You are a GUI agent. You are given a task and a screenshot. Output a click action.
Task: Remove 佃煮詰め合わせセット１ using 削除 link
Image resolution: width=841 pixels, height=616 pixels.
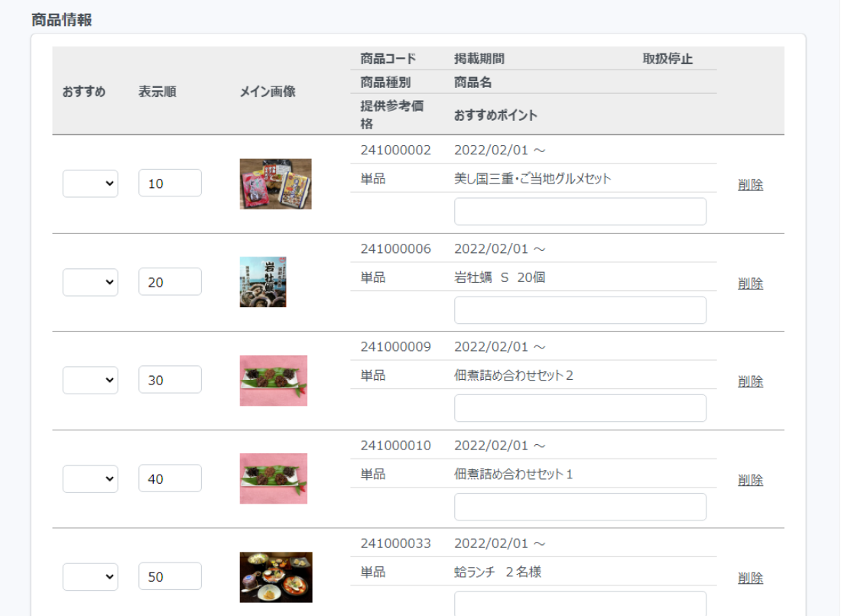750,480
